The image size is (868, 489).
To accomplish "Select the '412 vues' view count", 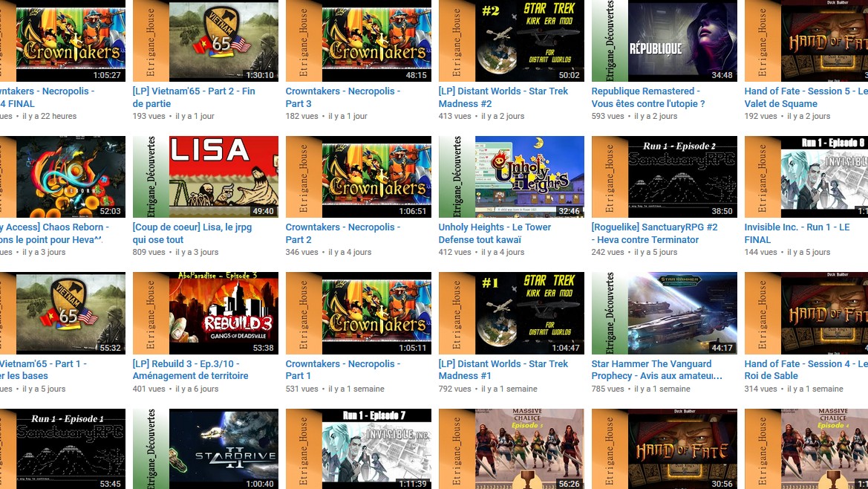I will tap(454, 252).
